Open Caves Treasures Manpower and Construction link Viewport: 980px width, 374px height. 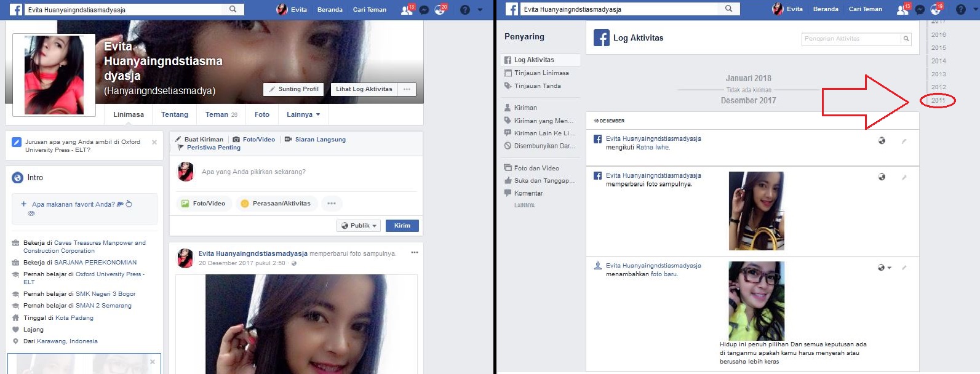coord(84,247)
